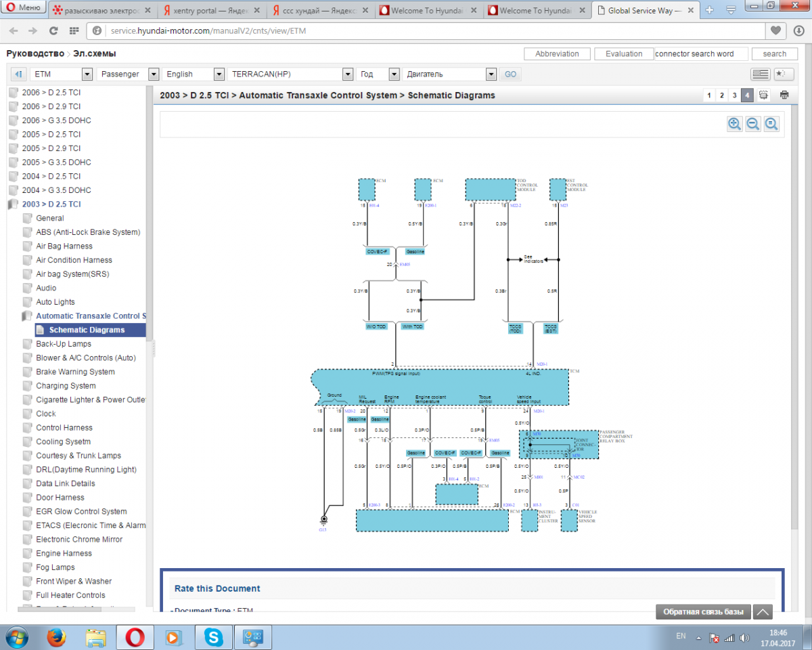Reload the current browser page
Screen dimensions: 812x650
pos(53,31)
